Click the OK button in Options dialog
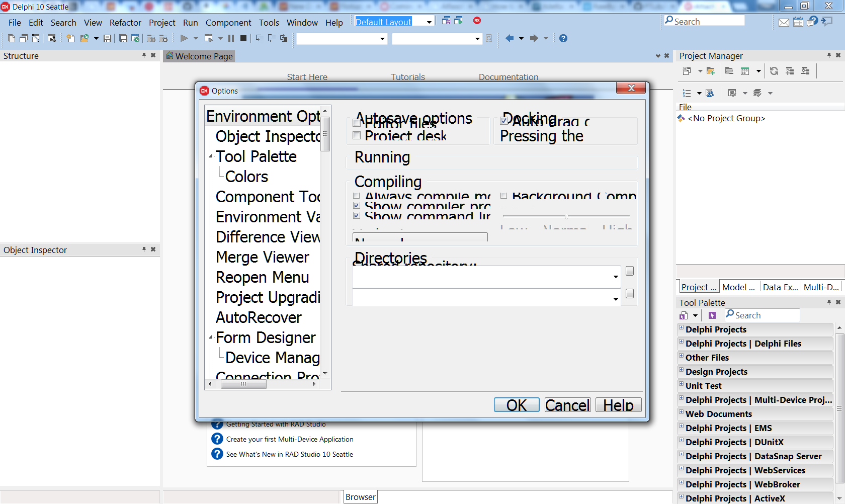Screen dimensions: 845x504 point(516,405)
